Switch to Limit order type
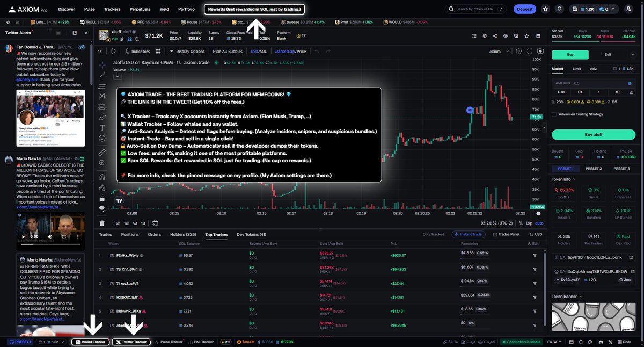Viewport: 644px width, 347px height. pos(576,69)
